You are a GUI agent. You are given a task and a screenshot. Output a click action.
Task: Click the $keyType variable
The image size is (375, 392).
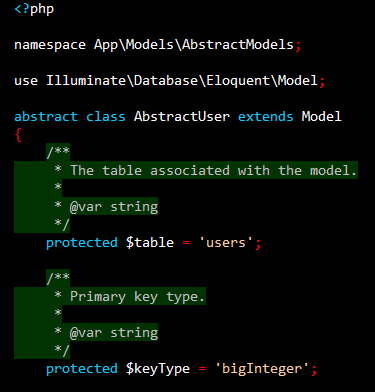pos(158,369)
